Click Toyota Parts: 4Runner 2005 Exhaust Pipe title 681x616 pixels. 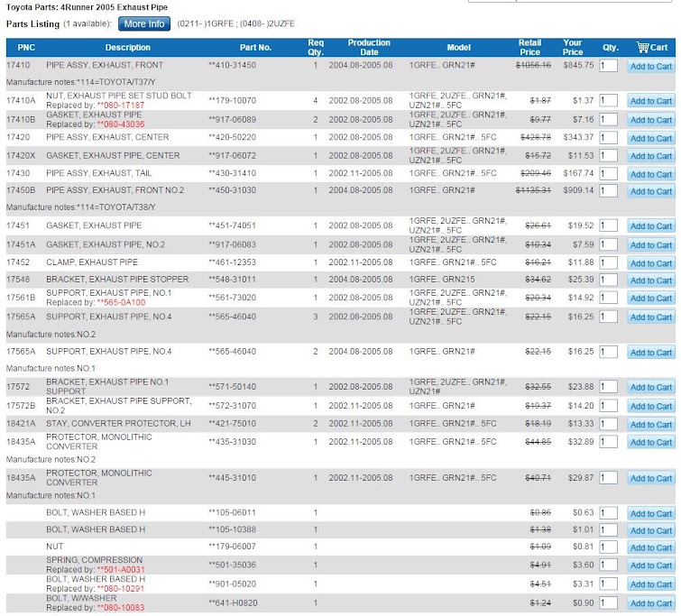[x=87, y=7]
